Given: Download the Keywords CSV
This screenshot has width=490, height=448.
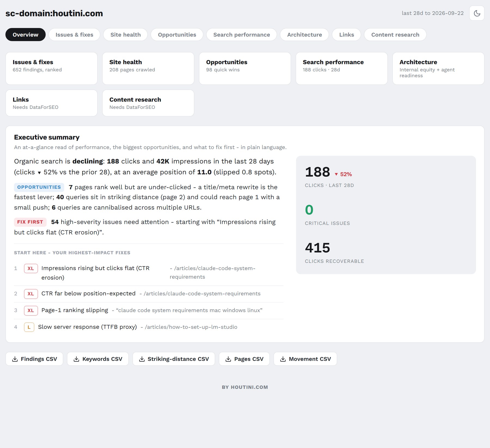Looking at the screenshot, I should point(98,359).
